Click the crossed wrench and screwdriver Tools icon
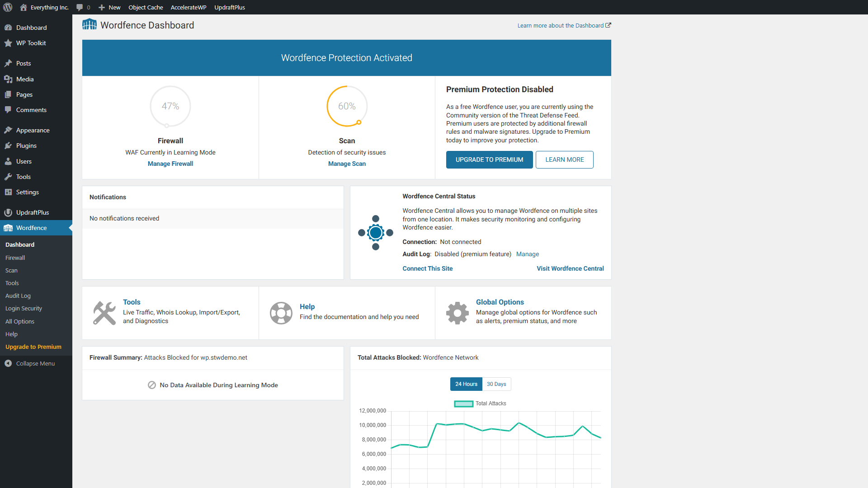The width and height of the screenshot is (868, 488). (104, 313)
